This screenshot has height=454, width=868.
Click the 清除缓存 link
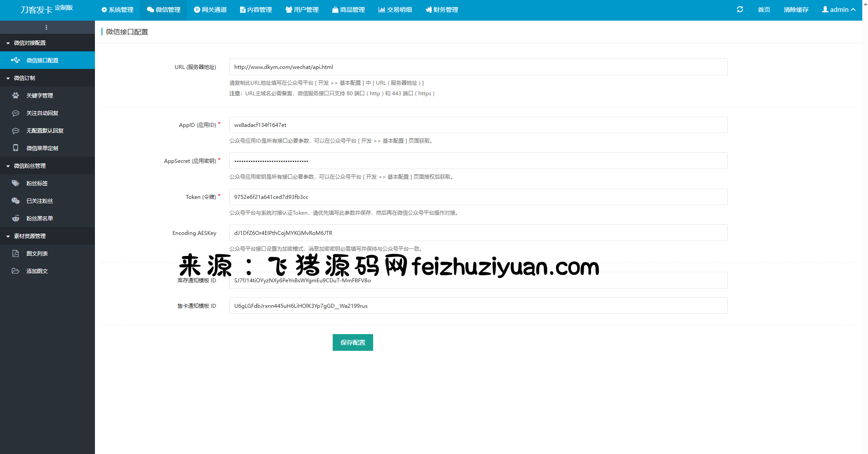tap(795, 10)
